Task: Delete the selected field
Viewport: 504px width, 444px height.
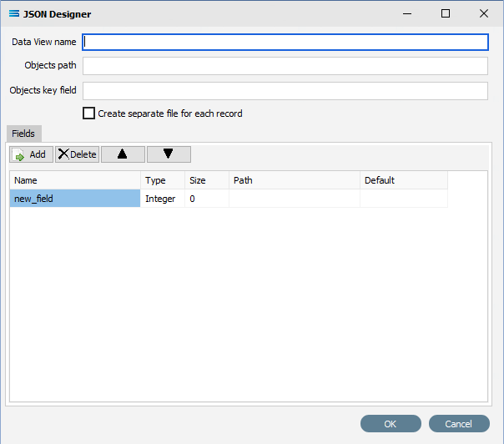Action: (77, 154)
